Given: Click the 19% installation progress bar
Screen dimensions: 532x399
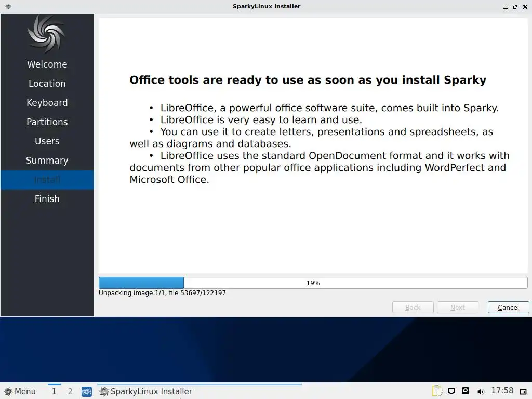Looking at the screenshot, I should 313,283.
